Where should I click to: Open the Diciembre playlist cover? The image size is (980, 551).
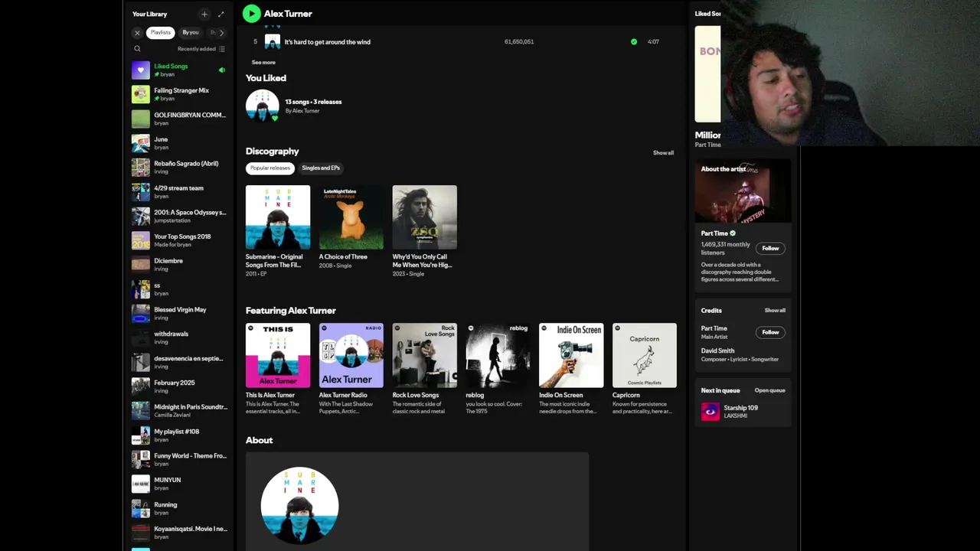(141, 265)
